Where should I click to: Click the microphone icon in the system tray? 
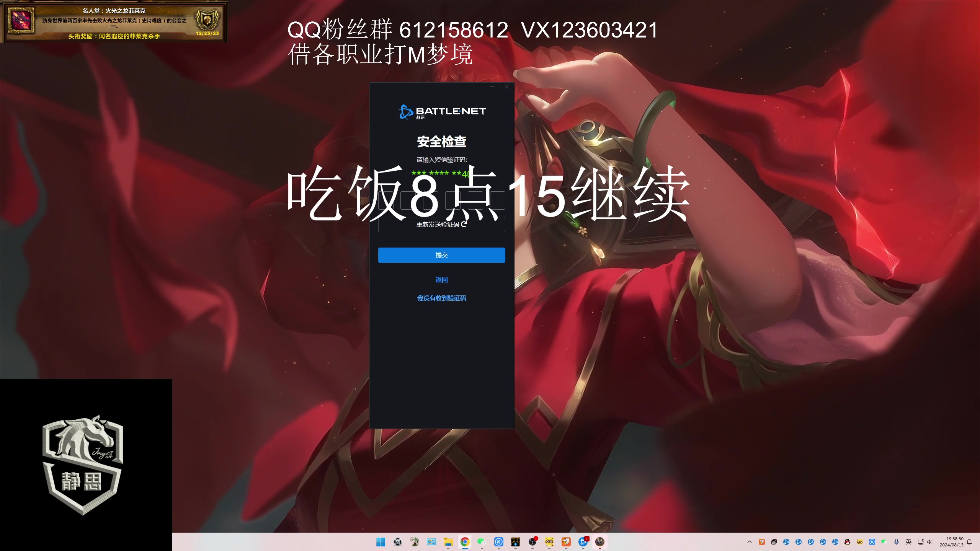[897, 542]
